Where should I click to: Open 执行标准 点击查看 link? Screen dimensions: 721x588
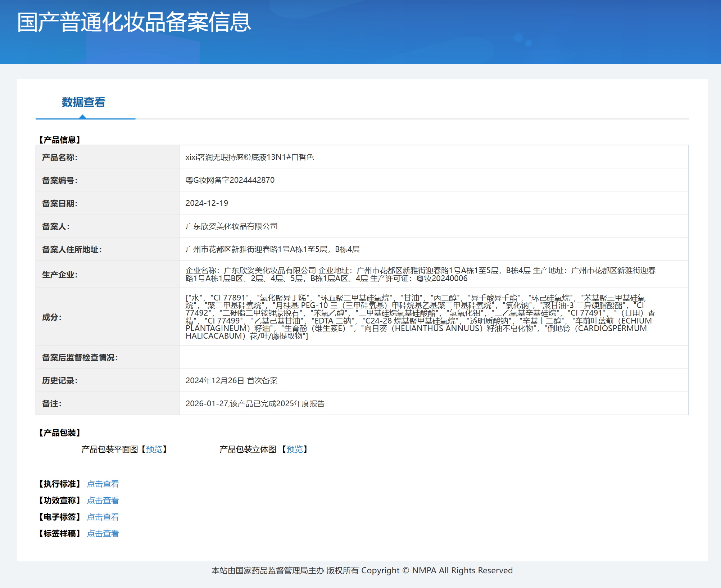click(103, 484)
